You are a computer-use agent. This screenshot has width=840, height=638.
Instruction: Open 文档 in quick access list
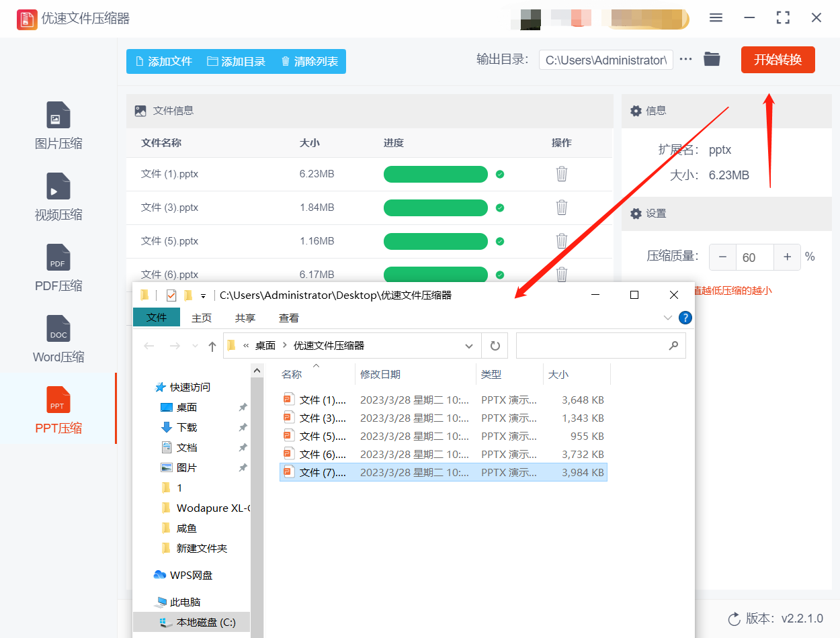pos(179,447)
